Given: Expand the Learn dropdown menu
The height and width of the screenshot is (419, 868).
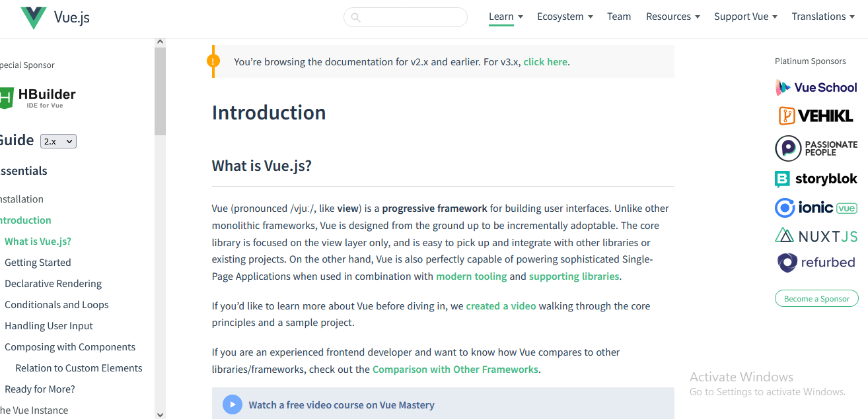Looking at the screenshot, I should 506,16.
